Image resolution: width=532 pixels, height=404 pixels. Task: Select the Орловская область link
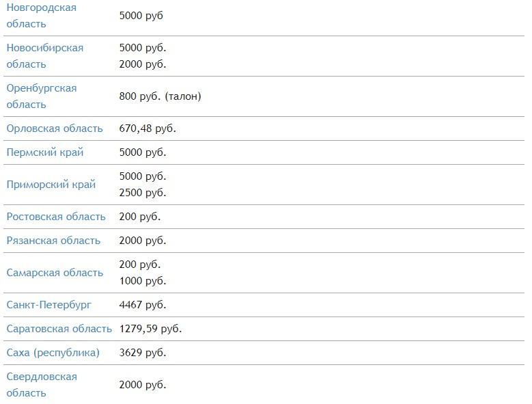55,129
